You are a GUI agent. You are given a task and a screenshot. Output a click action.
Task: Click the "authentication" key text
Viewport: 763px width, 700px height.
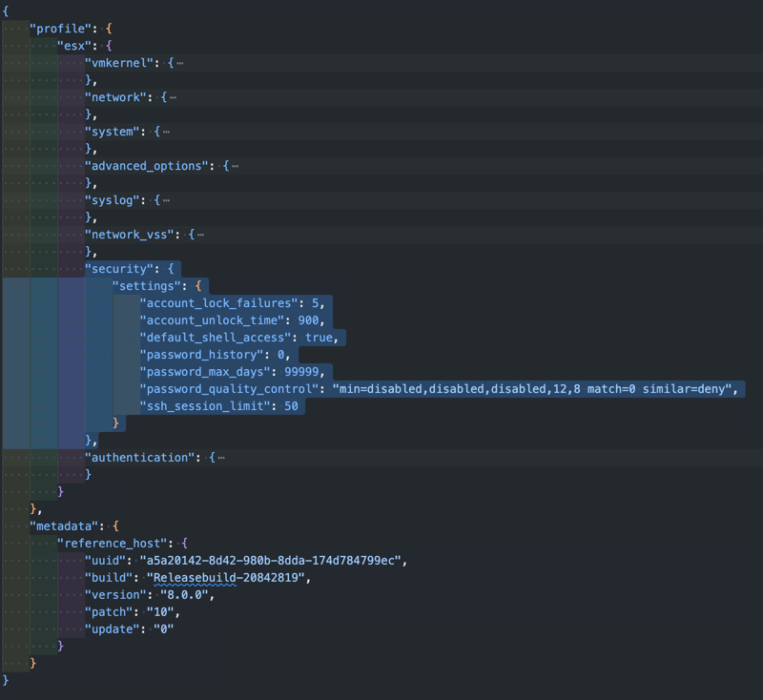[139, 458]
